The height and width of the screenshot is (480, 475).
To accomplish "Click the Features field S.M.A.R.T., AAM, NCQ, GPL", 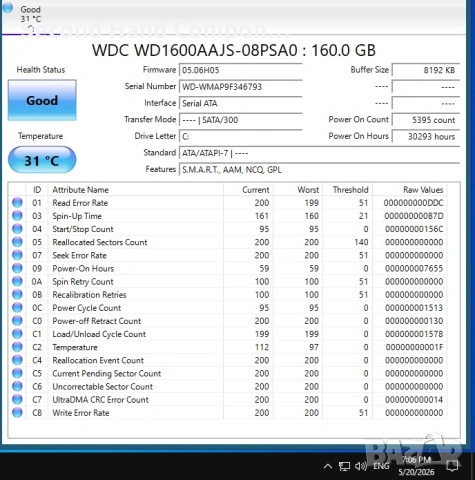I will click(319, 170).
